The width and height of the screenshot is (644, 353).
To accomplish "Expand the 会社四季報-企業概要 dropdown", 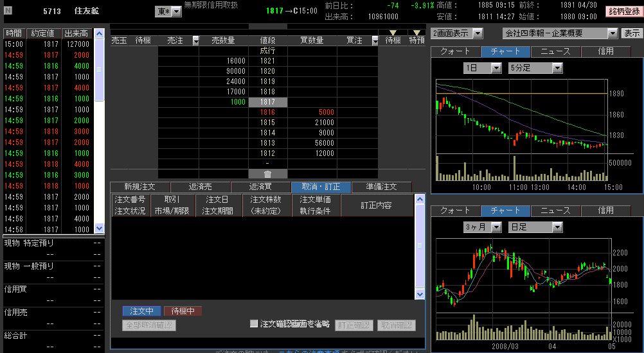I will (559, 33).
